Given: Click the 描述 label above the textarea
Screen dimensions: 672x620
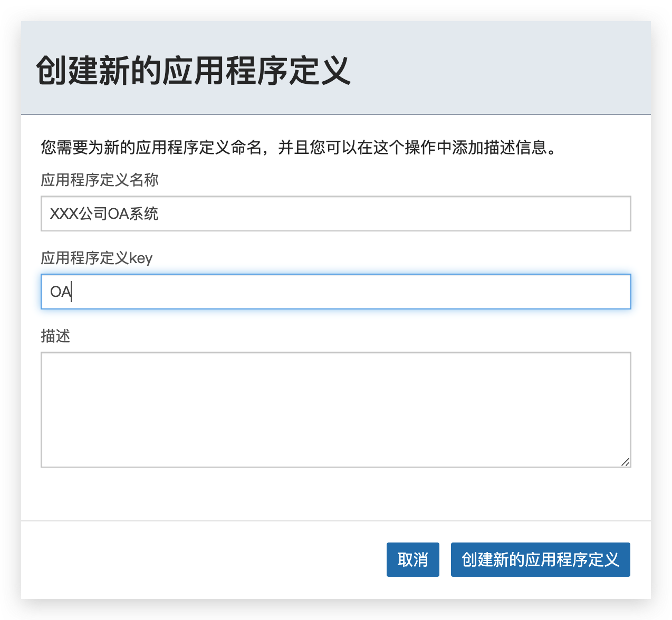Looking at the screenshot, I should [x=55, y=336].
